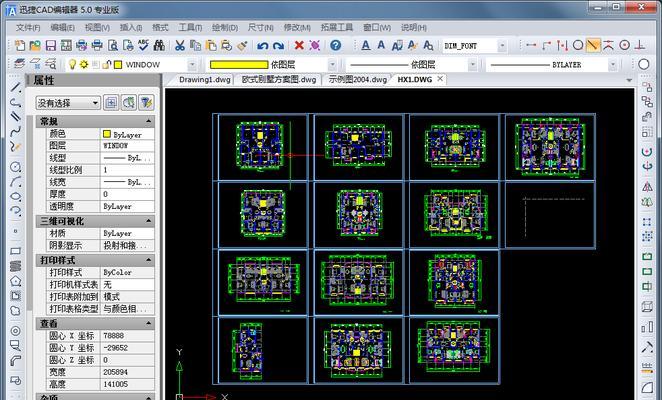
Task: Click the text find magnifier A icon
Action: 428,45
